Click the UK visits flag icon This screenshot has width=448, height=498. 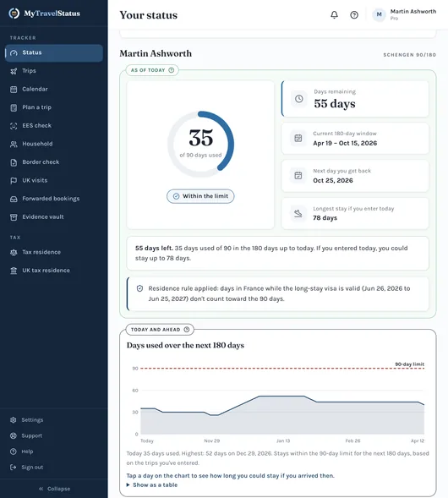(14, 181)
